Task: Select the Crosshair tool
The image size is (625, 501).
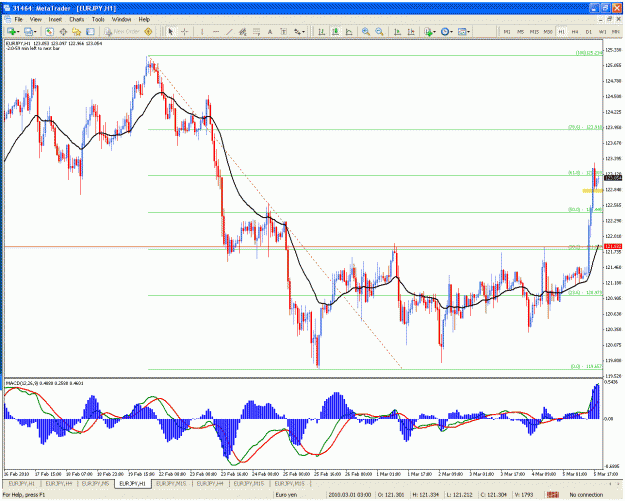Action: click(185, 32)
